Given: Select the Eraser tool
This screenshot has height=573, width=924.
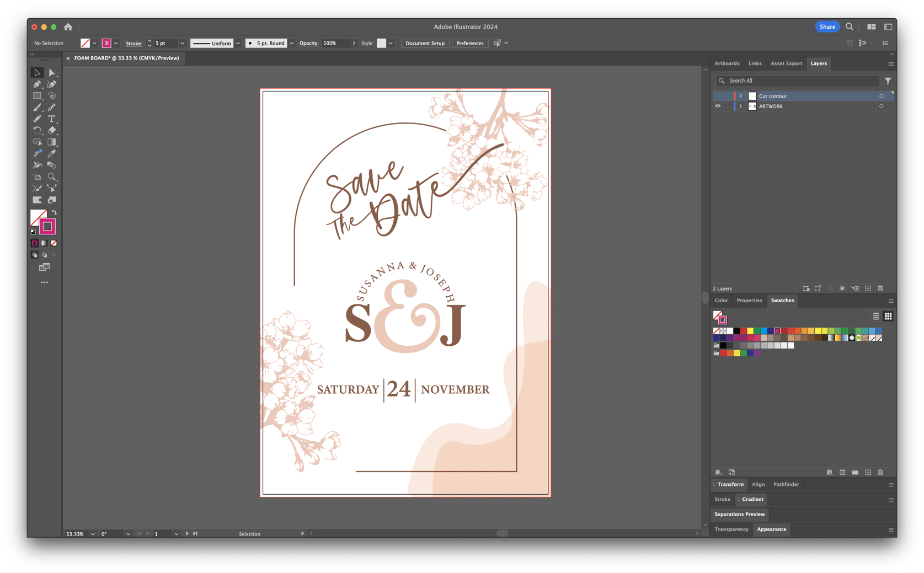Looking at the screenshot, I should [52, 131].
